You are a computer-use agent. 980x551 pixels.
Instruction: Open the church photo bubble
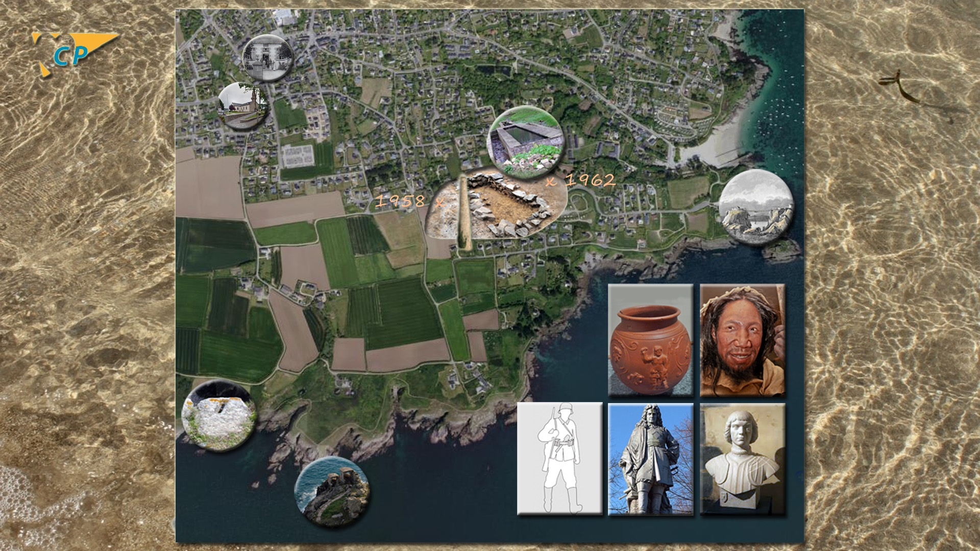(x=243, y=106)
